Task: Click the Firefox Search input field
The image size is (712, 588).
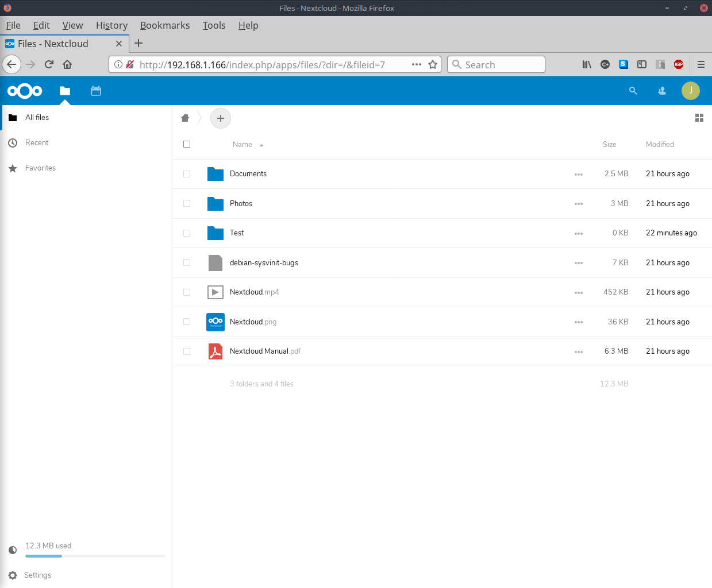Action: tap(496, 64)
